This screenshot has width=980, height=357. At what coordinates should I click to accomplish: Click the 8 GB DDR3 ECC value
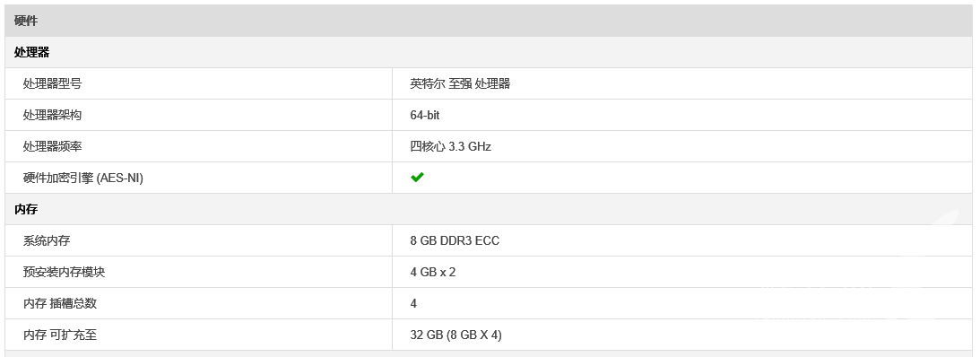[x=455, y=240]
